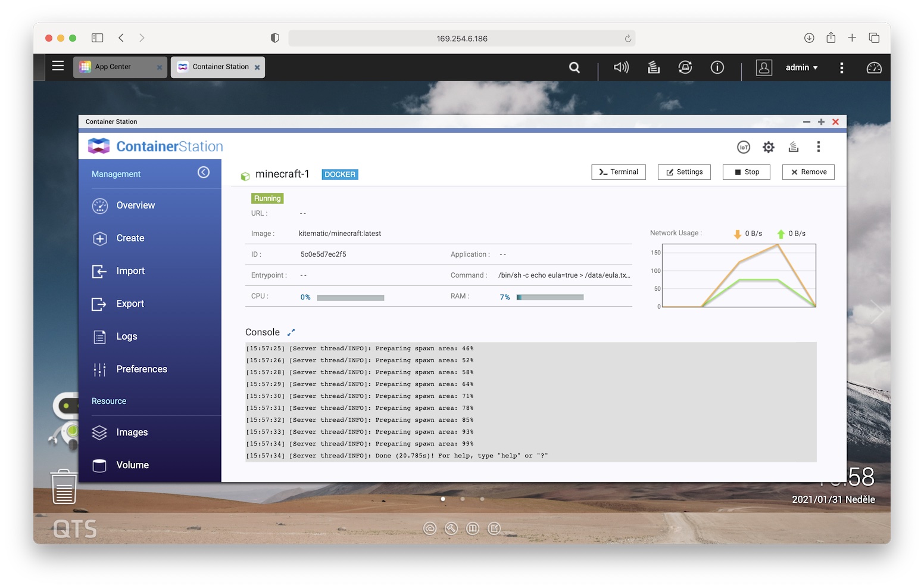Open the QTS main hamburger menu
The width and height of the screenshot is (924, 588).
pyautogui.click(x=58, y=66)
